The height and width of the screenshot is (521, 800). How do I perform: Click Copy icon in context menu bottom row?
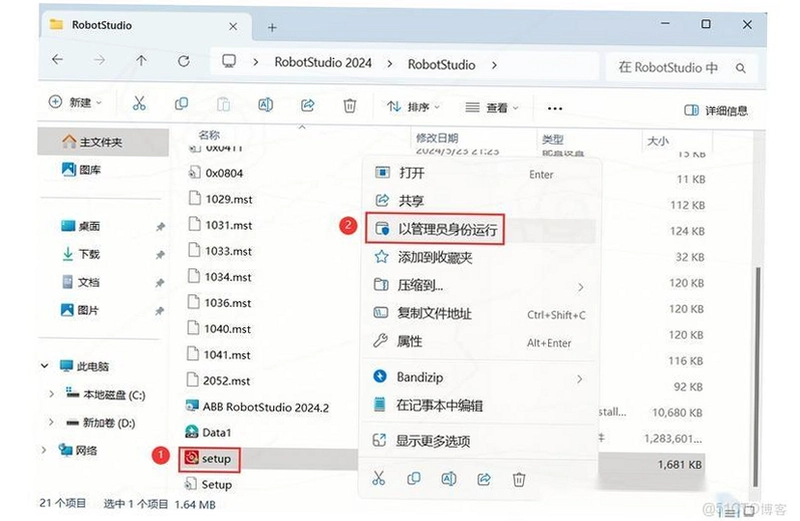point(414,479)
